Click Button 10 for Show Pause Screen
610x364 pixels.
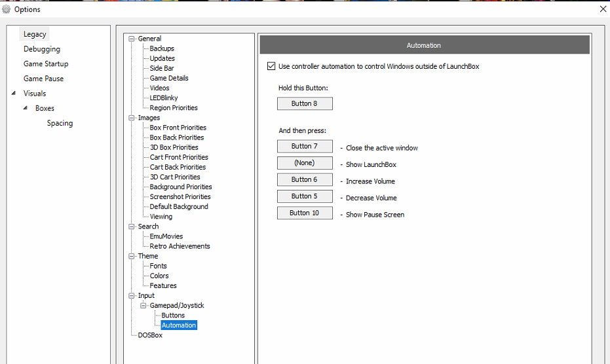pyautogui.click(x=305, y=213)
